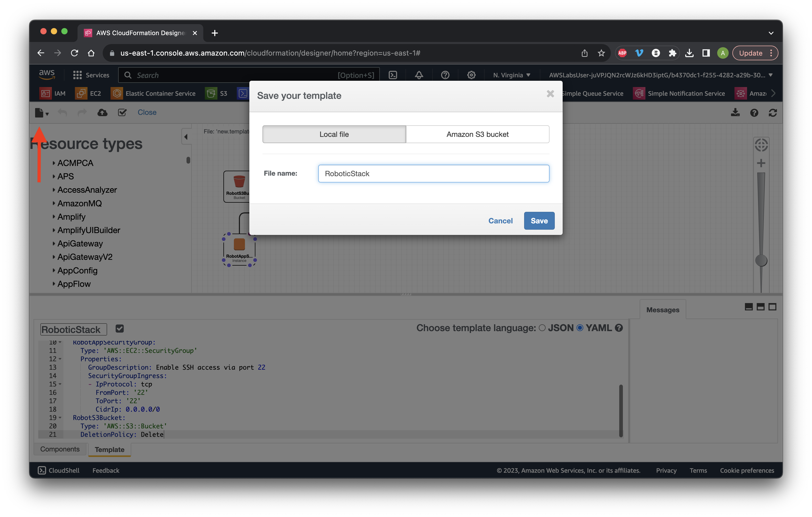Select YAML template language radio button
This screenshot has height=517, width=812.
click(580, 328)
